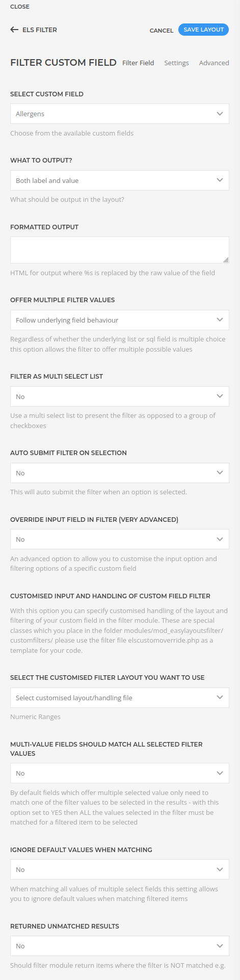Click the Save Layout button
Viewport: 240px width, 980px height.
(203, 30)
